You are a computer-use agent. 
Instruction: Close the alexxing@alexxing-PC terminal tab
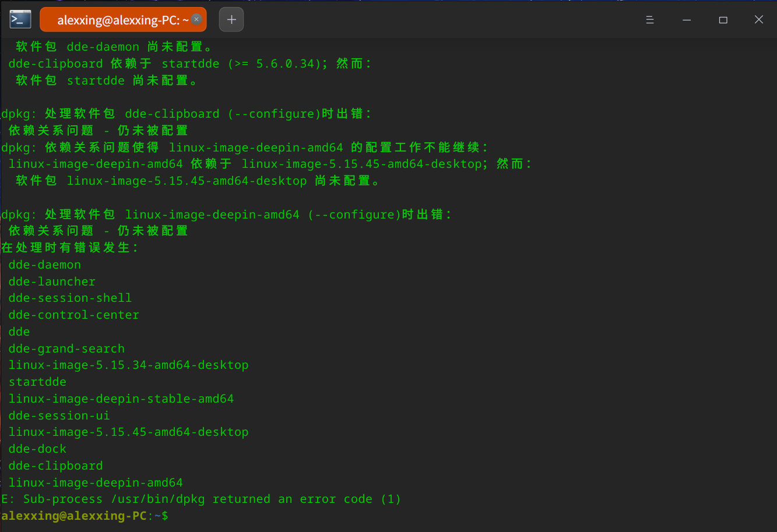pyautogui.click(x=196, y=19)
